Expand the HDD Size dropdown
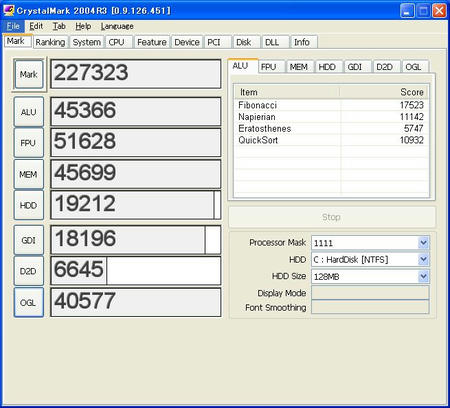 tap(423, 276)
